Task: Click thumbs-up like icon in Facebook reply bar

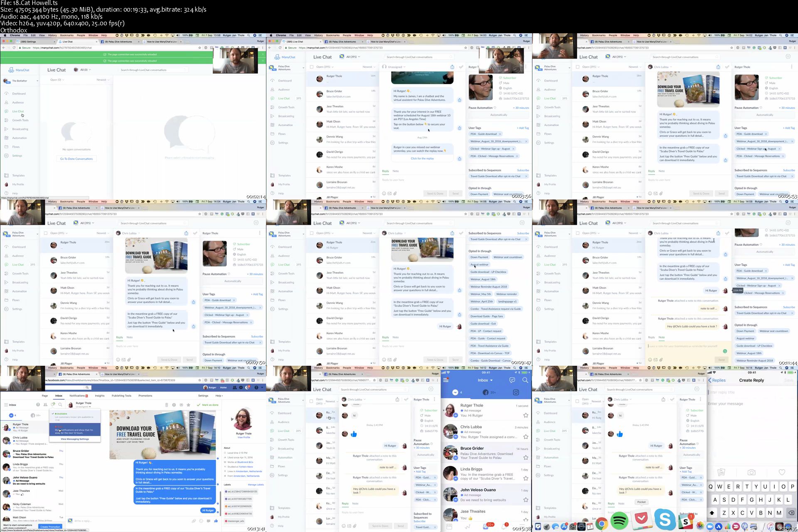Action: (x=216, y=521)
